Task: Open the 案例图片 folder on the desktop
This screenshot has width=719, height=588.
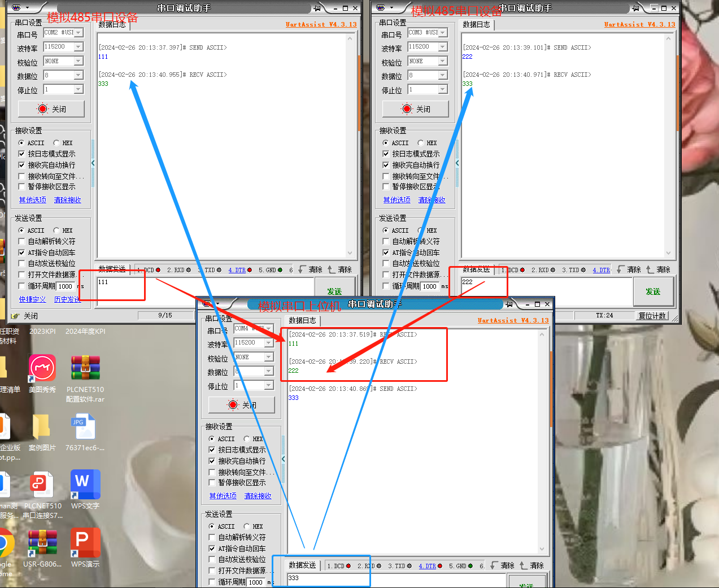Action: 42,427
